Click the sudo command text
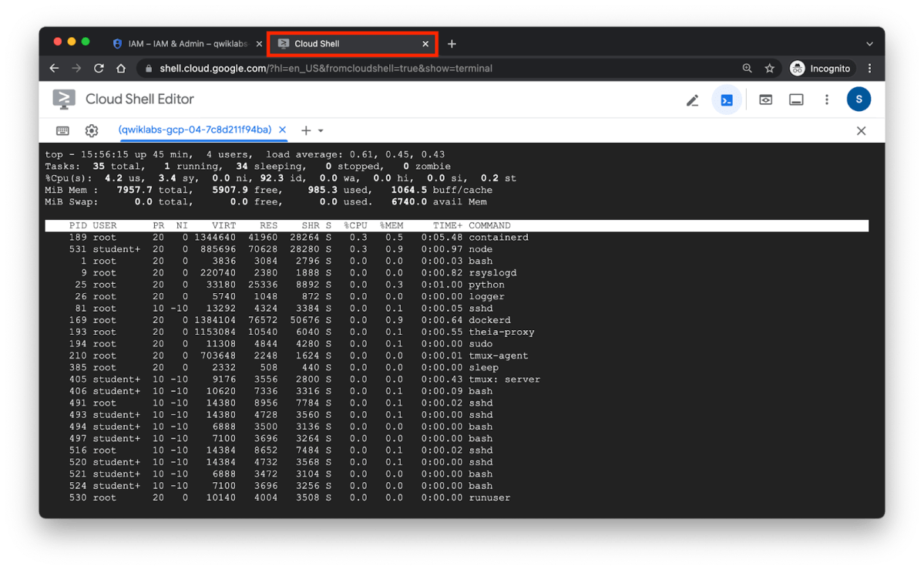 pos(480,343)
